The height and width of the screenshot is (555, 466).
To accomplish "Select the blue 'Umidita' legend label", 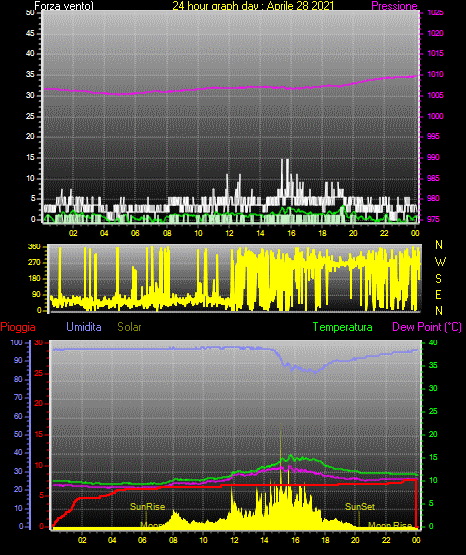I will [x=84, y=327].
